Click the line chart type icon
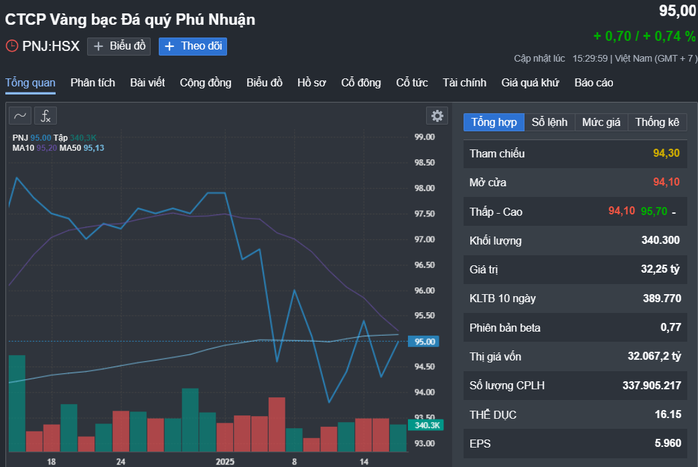Image resolution: width=698 pixels, height=467 pixels. [x=20, y=116]
